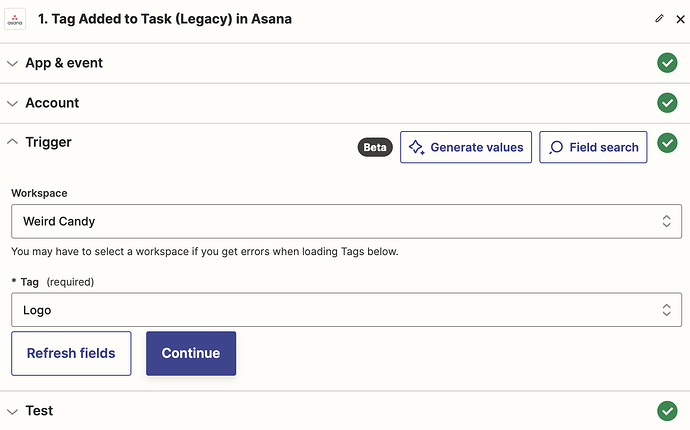
Task: Click the Asana app logo
Action: pyautogui.click(x=17, y=19)
